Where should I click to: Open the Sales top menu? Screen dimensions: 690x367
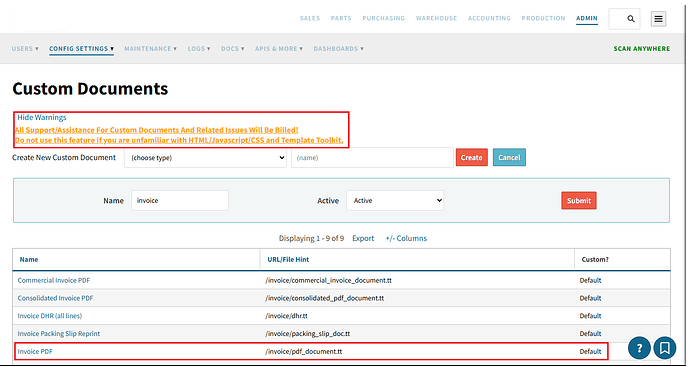pos(310,18)
